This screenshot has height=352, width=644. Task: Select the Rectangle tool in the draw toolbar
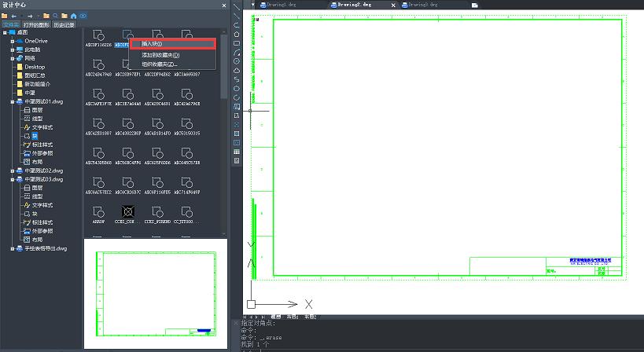237,43
